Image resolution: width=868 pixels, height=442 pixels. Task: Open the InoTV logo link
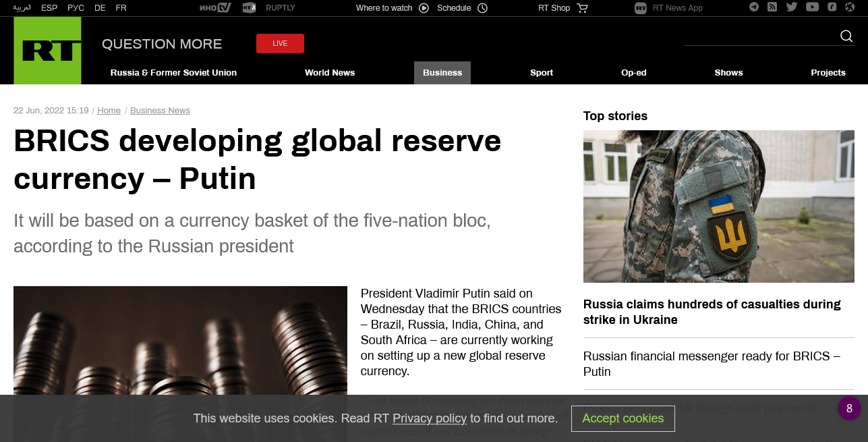pyautogui.click(x=216, y=8)
